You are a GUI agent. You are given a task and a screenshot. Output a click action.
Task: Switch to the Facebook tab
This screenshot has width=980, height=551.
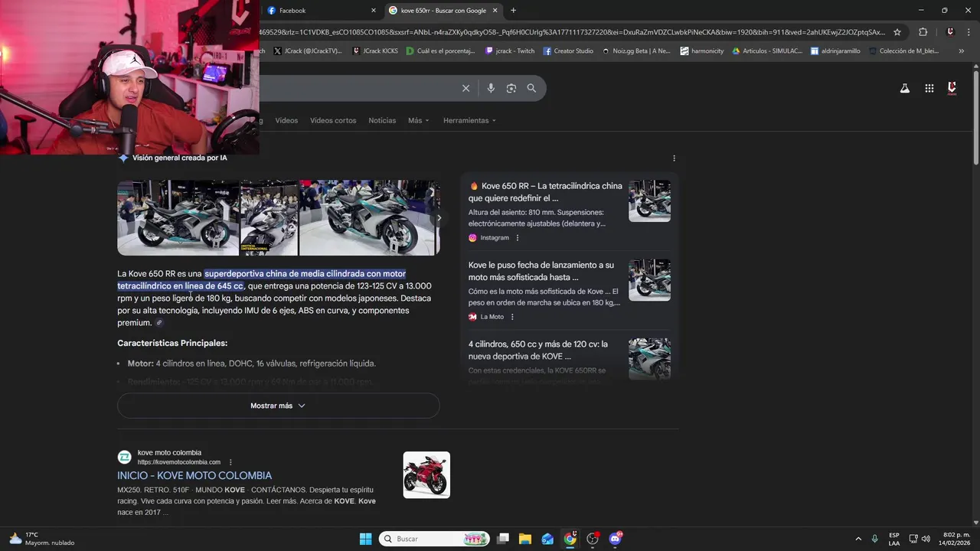point(320,11)
